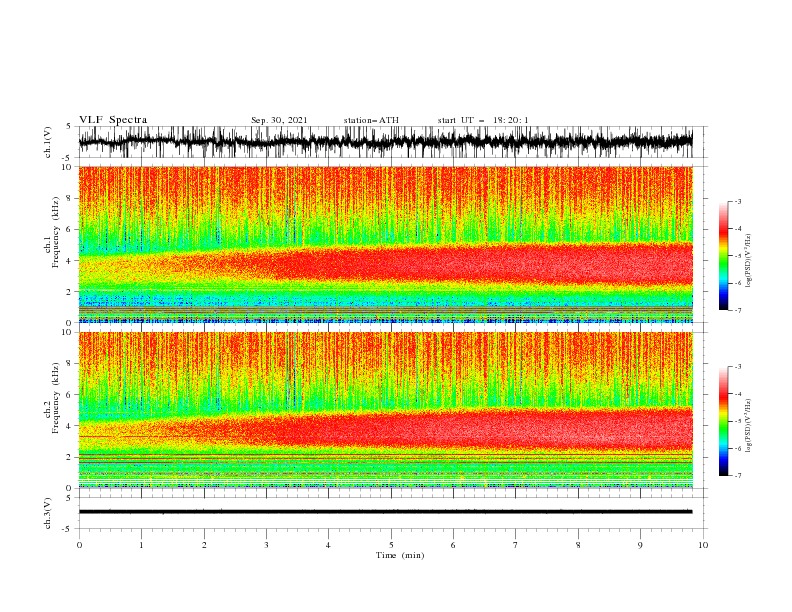The width and height of the screenshot is (792, 612).
Task: Click the ch.1 spectrogram plot
Action: [385, 244]
